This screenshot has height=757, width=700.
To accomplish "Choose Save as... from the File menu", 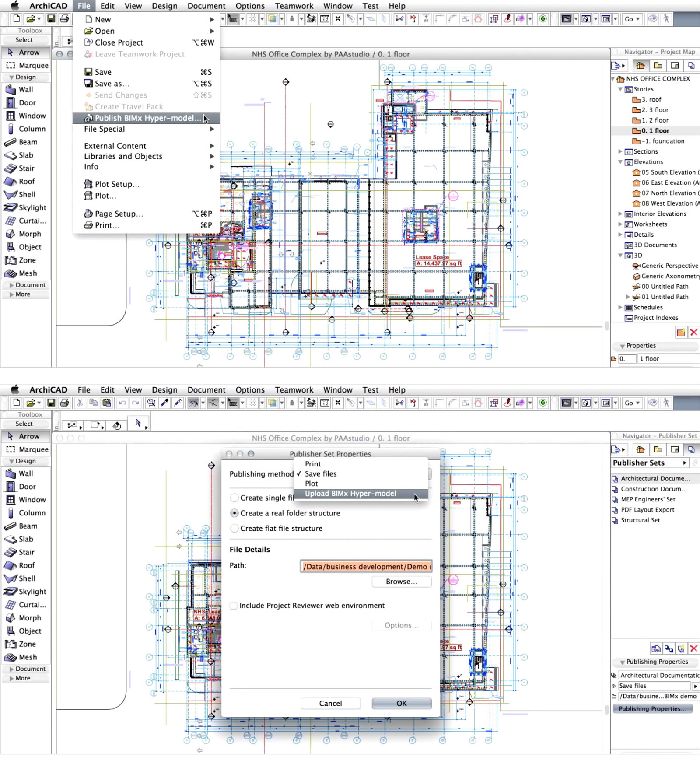I will 146,84.
